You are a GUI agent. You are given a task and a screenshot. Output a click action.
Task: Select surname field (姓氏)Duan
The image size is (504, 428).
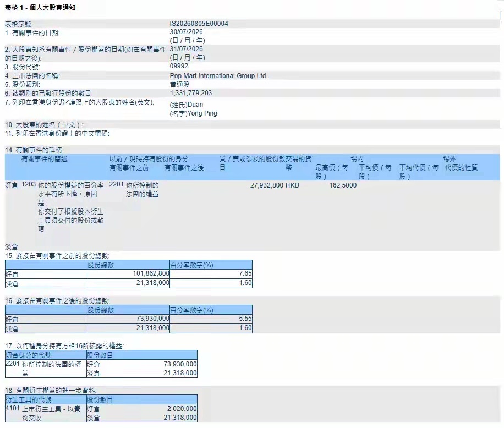click(187, 105)
